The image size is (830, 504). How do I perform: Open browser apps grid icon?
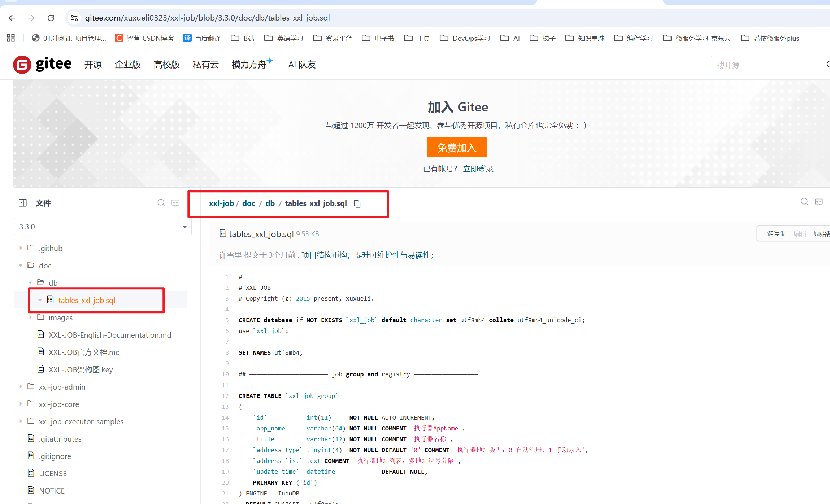(11, 38)
